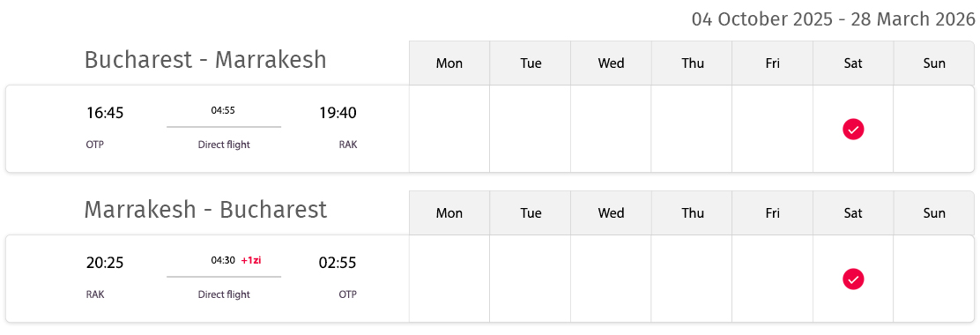Viewport: 980px width, 335px height.
Task: Click the +1zi next-day indicator
Action: coord(250,261)
